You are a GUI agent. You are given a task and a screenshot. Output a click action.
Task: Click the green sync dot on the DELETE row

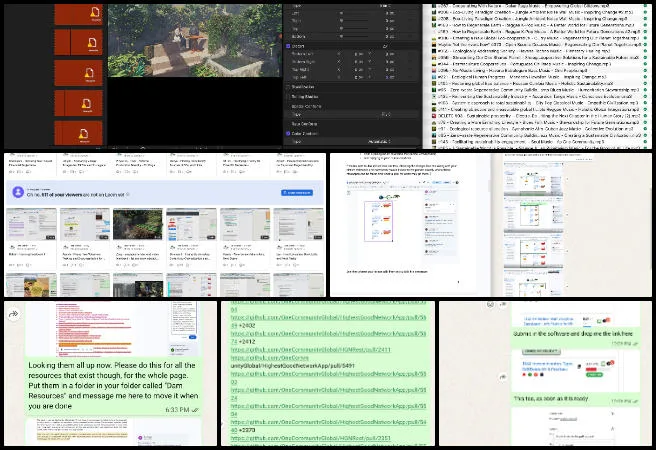coord(645,116)
